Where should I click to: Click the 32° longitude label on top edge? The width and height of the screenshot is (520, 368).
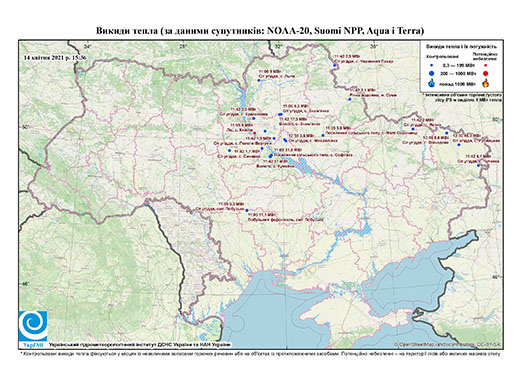point(278,46)
